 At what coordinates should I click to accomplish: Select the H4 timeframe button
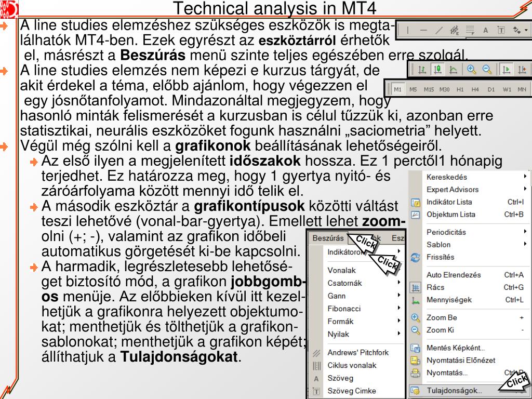click(475, 89)
